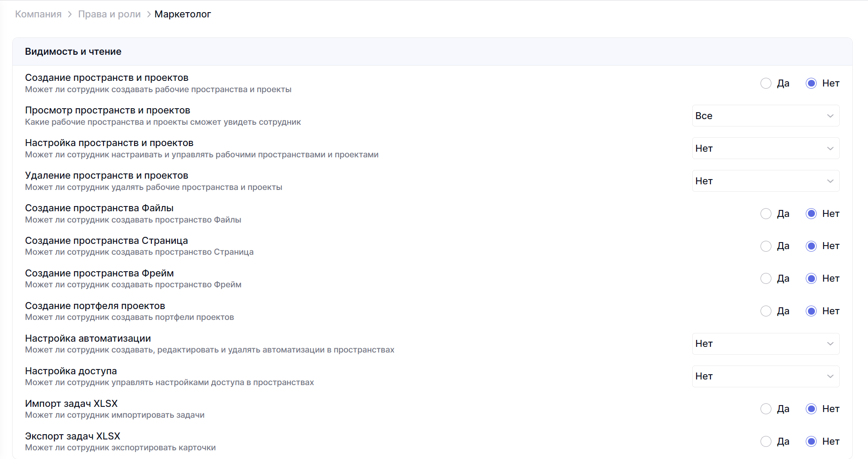
Task: Expand the Настройка автоматизации dropdown
Action: 765,344
